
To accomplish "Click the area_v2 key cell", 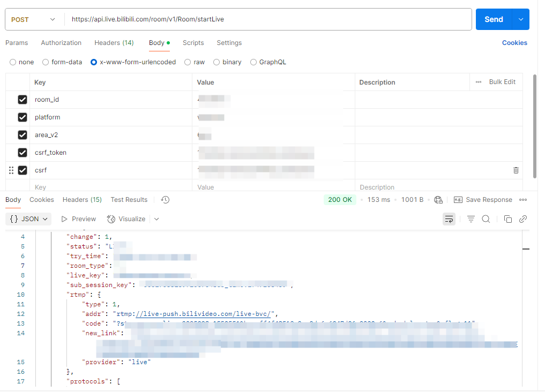I will click(111, 135).
